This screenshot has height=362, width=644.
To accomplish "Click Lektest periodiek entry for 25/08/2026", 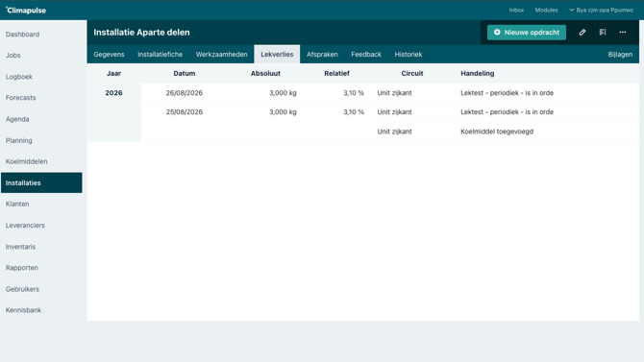I will pos(507,111).
